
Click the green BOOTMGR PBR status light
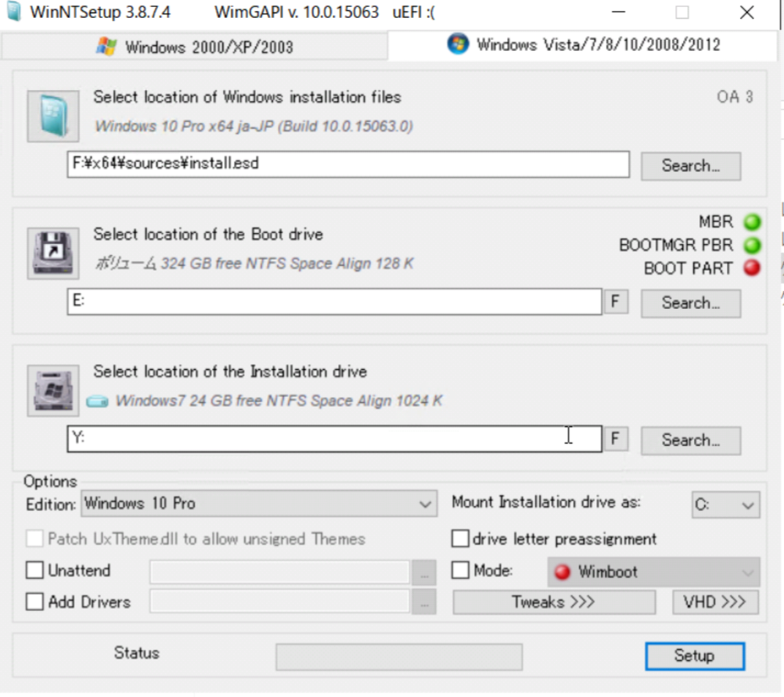click(x=752, y=245)
